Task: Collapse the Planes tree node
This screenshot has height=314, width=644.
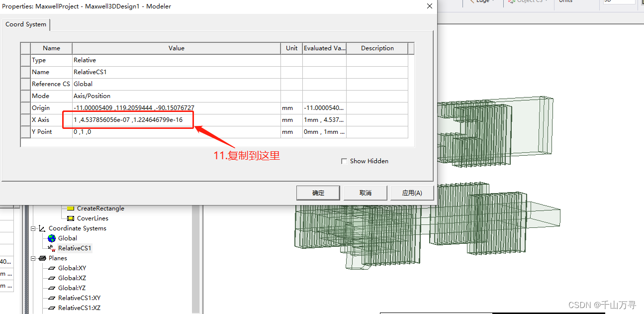Action: pyautogui.click(x=33, y=258)
